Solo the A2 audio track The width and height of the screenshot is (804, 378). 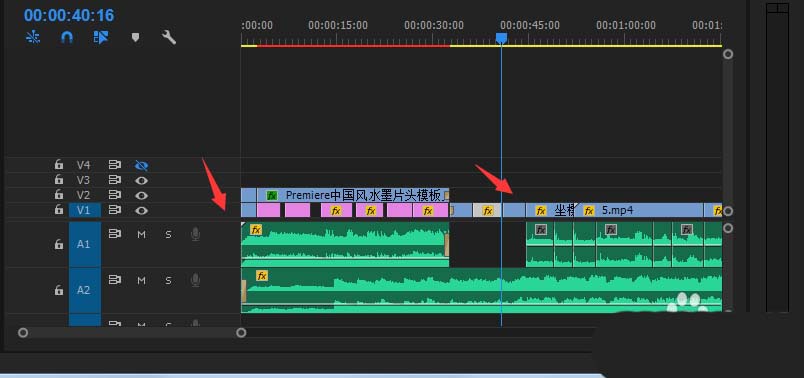[168, 280]
